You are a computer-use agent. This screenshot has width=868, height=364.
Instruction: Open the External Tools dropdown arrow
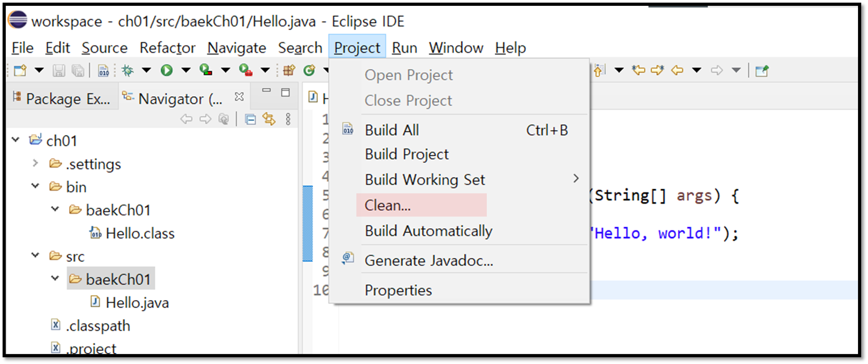265,70
